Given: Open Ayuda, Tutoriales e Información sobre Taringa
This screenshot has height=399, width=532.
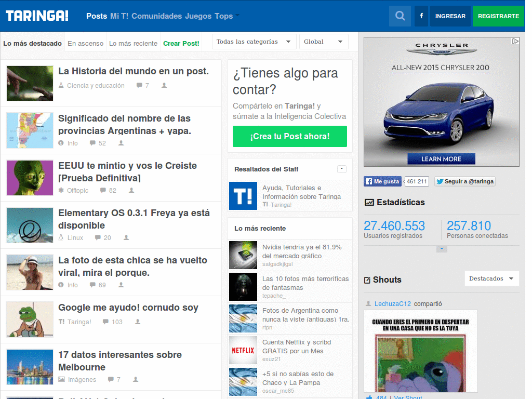Looking at the screenshot, I should click(301, 192).
